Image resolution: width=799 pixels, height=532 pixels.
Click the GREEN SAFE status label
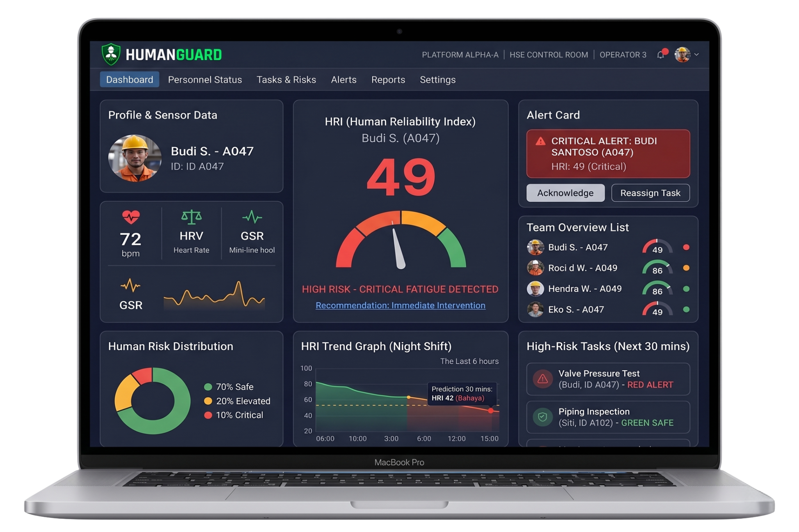point(647,423)
